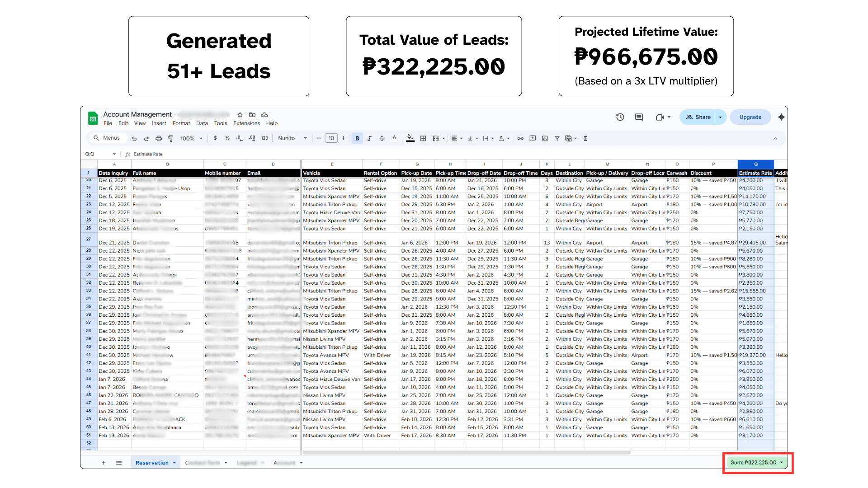Viewport: 868px width, 488px height.
Task: Toggle bold formatting button
Action: tap(357, 138)
